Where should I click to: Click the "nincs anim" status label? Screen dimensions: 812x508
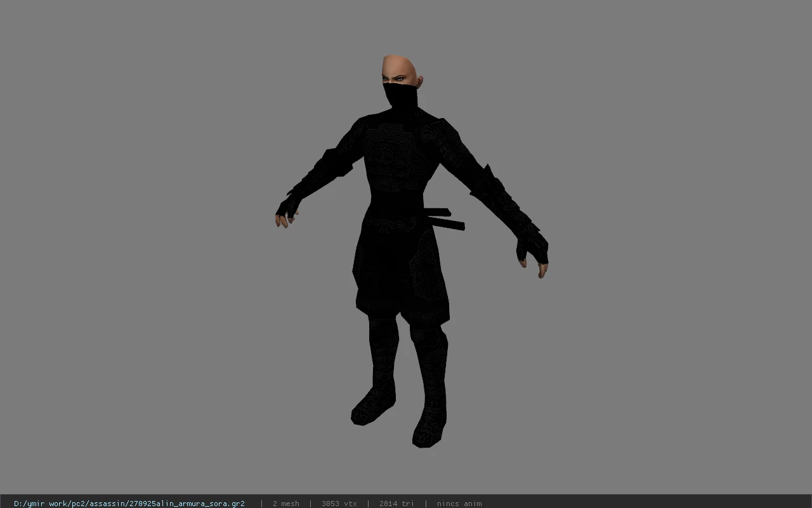point(459,504)
